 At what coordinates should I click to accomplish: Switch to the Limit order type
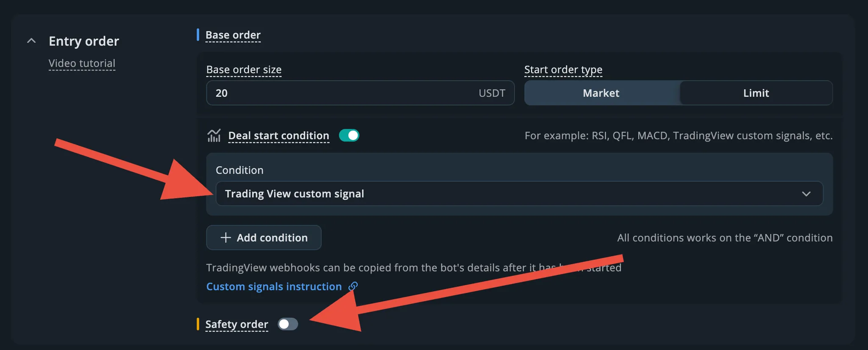click(756, 93)
